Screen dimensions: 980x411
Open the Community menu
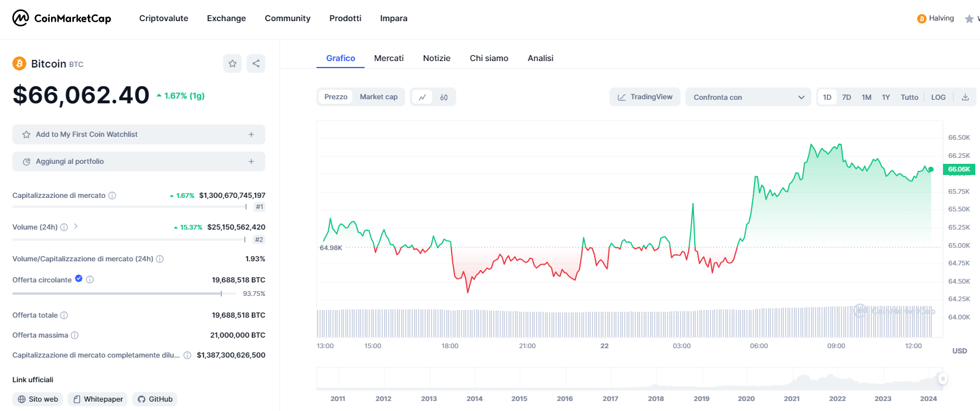288,18
